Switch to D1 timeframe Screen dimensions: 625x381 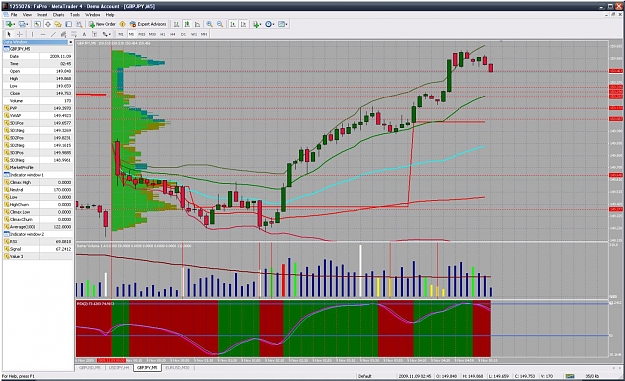click(x=183, y=34)
